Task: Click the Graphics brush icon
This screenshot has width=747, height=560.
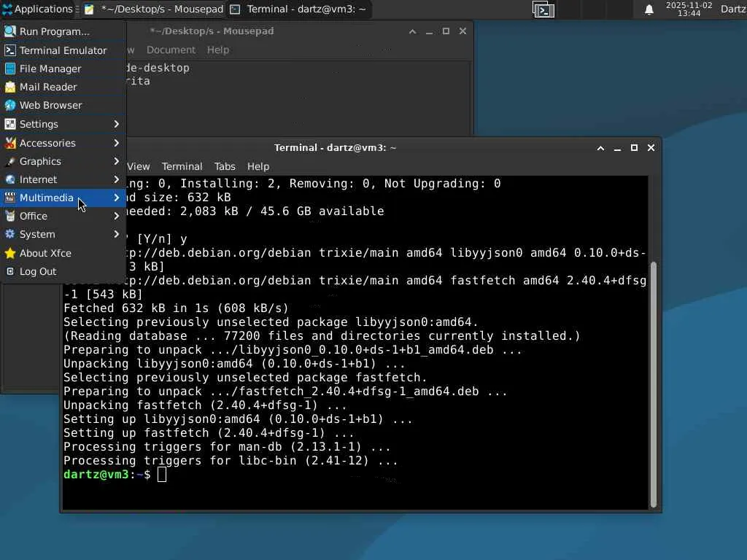Action: (10, 161)
